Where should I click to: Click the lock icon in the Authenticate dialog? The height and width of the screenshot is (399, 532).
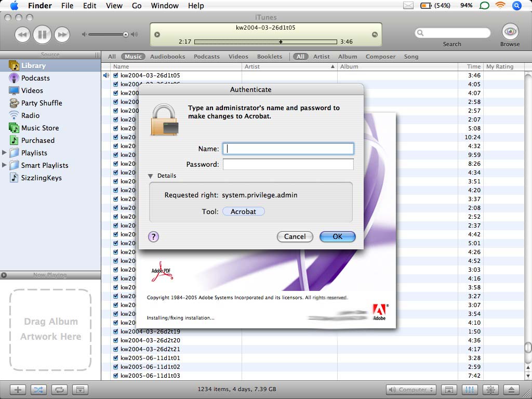(x=165, y=119)
